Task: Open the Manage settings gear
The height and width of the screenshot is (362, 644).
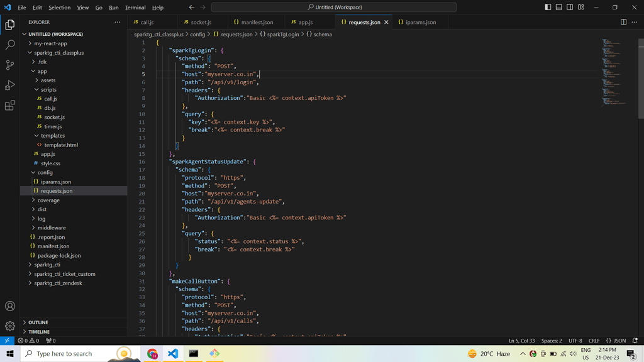Action: click(10, 326)
